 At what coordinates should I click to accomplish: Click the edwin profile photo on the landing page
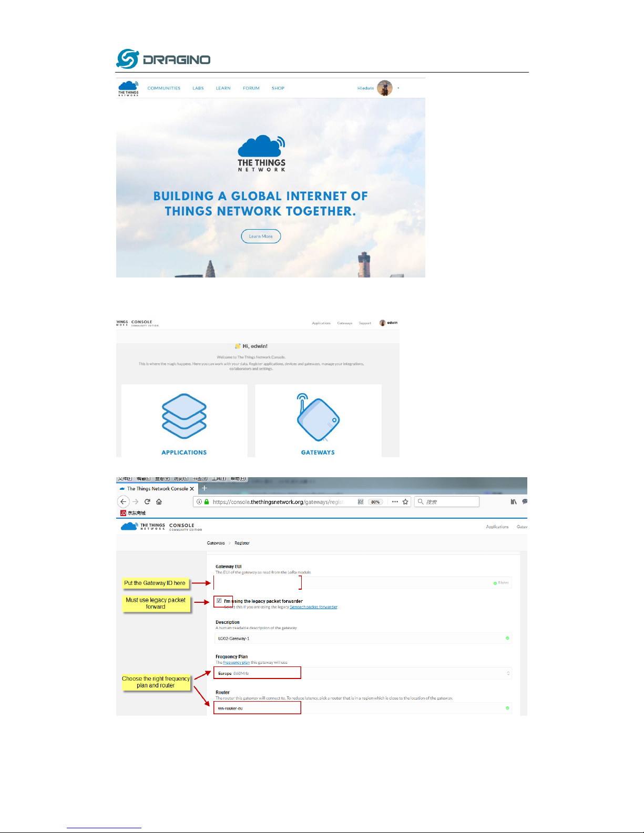385,88
